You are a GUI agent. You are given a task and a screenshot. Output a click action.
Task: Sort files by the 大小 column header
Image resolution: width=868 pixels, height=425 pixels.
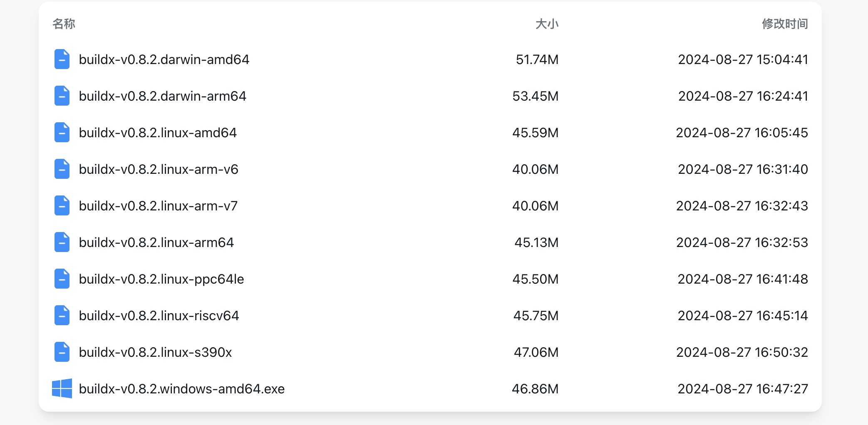(x=547, y=24)
